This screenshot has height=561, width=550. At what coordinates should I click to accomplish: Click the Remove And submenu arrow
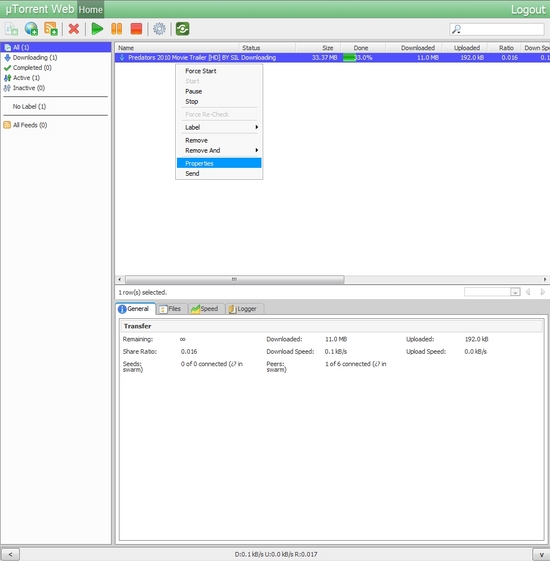click(257, 150)
